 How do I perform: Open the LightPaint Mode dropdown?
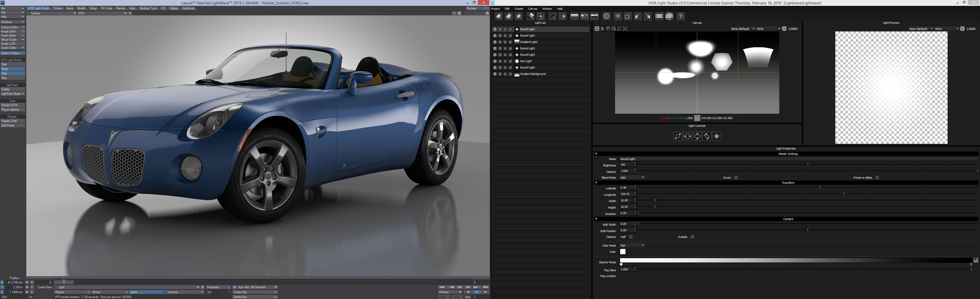tap(13, 94)
